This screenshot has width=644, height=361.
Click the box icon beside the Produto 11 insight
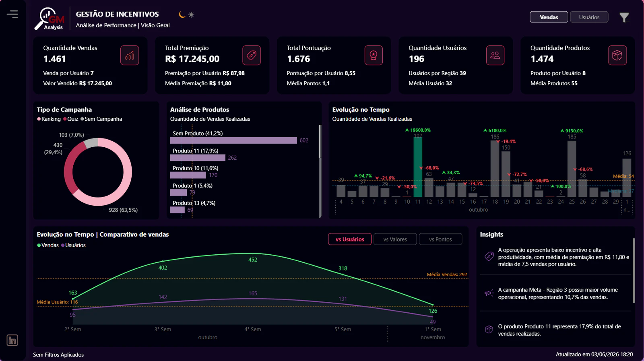pyautogui.click(x=489, y=330)
